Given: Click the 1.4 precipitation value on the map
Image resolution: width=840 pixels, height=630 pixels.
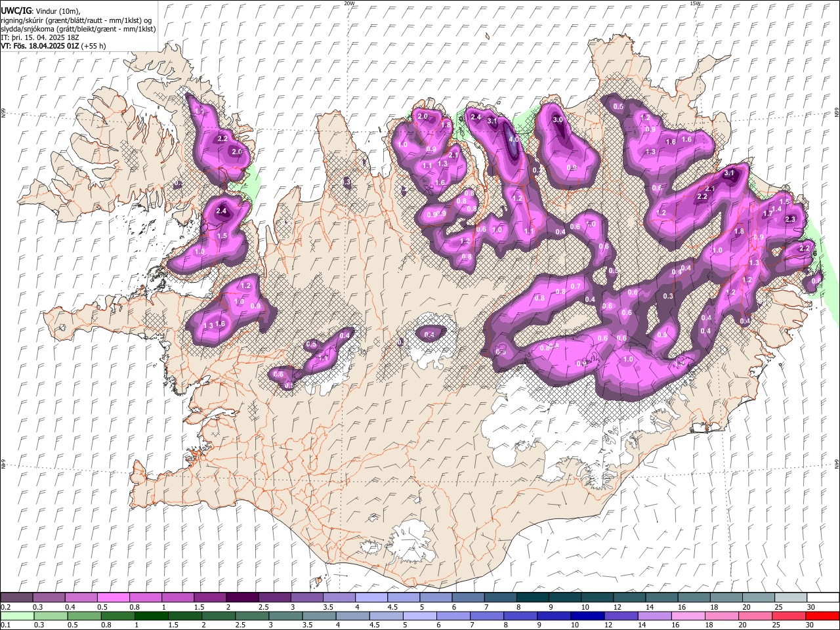Looking at the screenshot, I should point(777,209).
